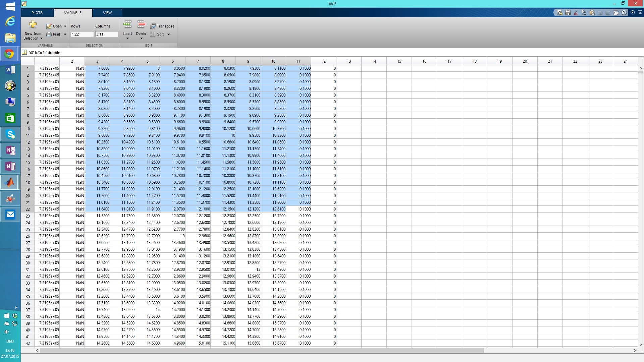Switch to the VIEW tab
Screen dimensions: 644x362
point(107,13)
